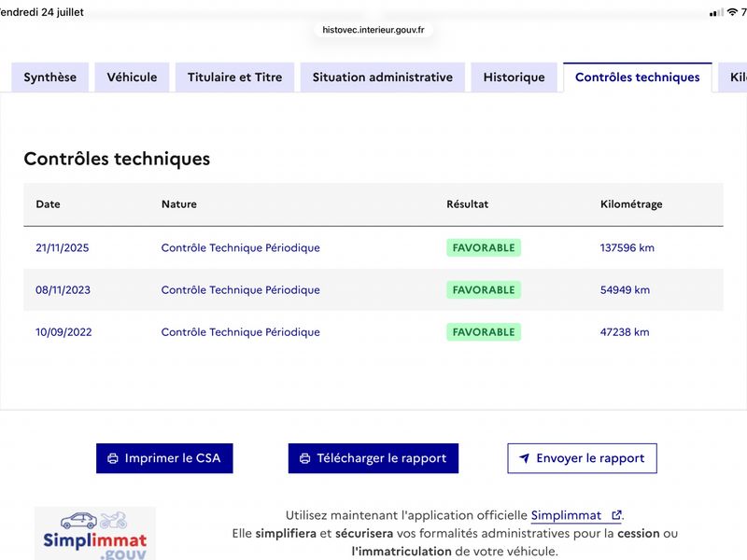Click Envoyer le rapport button
The height and width of the screenshot is (560, 747).
point(582,458)
